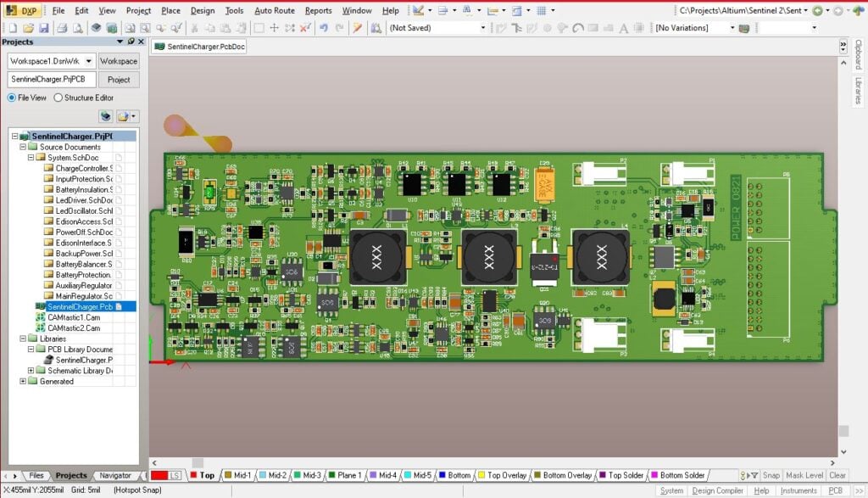
Task: Click the Project button
Action: (x=119, y=79)
